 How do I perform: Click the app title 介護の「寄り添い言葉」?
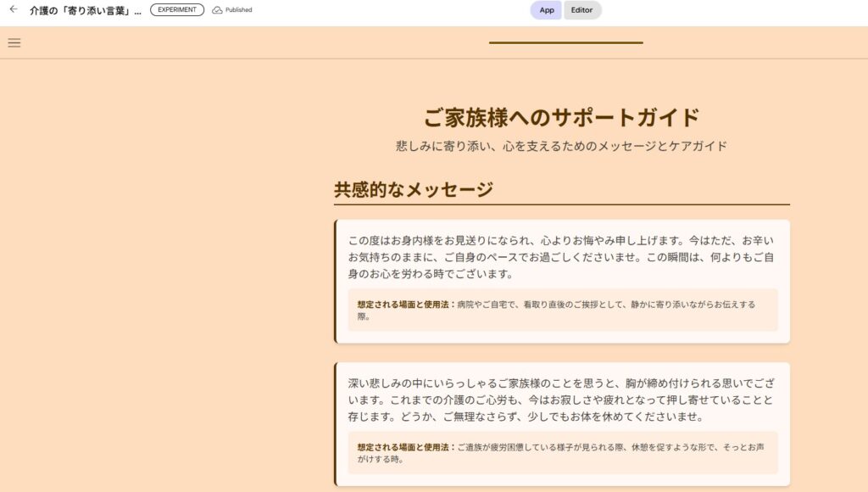pyautogui.click(x=85, y=10)
